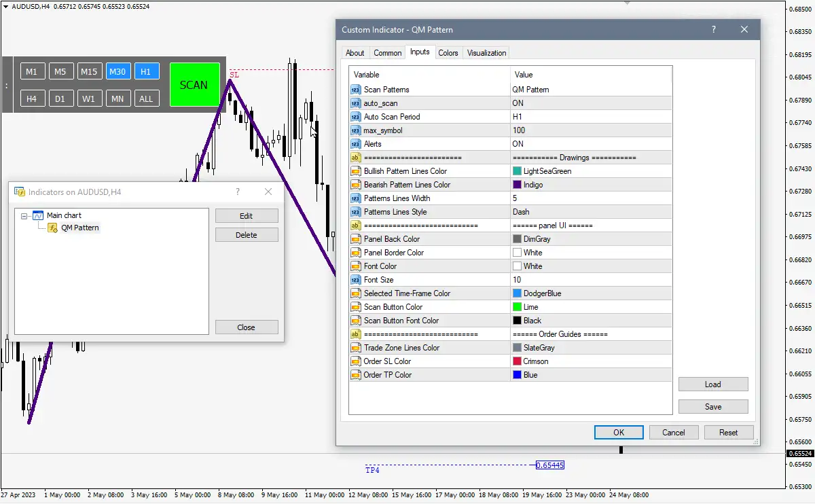Click the Font Size variable icon
The width and height of the screenshot is (815, 504).
point(356,280)
